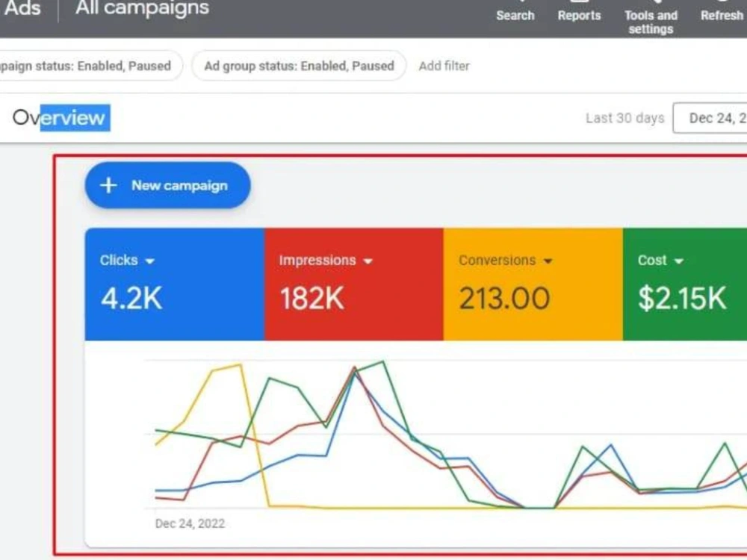Open the date range picker
This screenshot has width=747, height=560.
point(710,118)
